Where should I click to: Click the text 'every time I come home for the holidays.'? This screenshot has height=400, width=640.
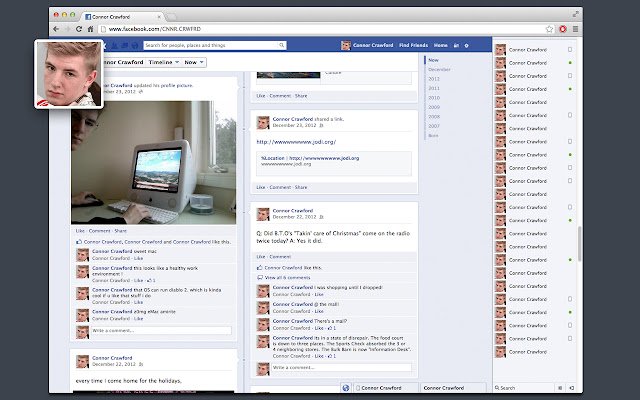click(129, 381)
